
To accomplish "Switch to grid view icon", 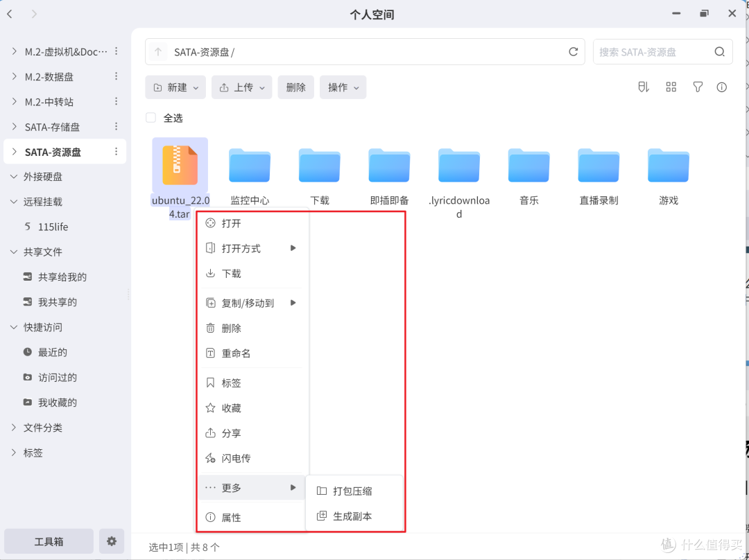I will click(671, 87).
